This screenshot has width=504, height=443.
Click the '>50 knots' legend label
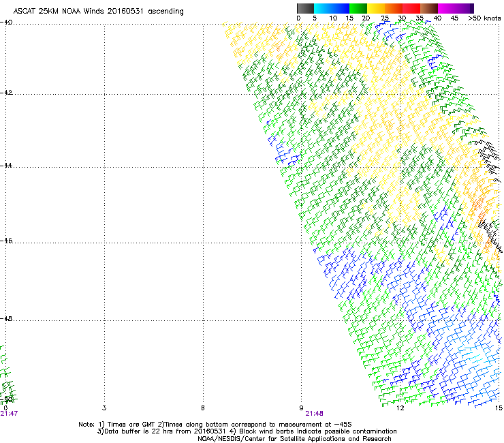(x=484, y=18)
